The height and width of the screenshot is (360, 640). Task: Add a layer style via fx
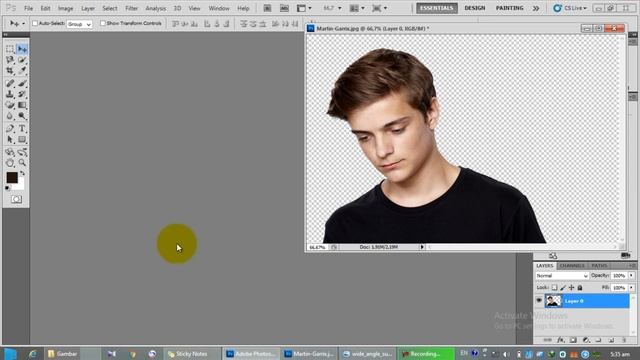(560, 340)
